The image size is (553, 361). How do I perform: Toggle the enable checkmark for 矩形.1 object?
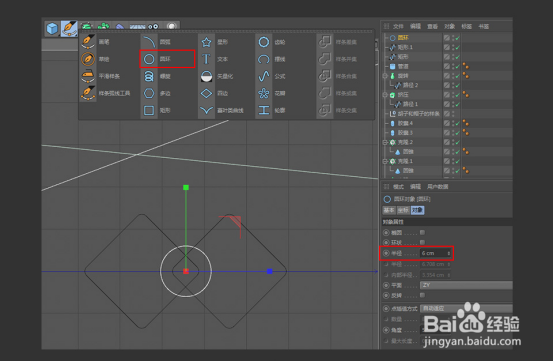tap(457, 47)
